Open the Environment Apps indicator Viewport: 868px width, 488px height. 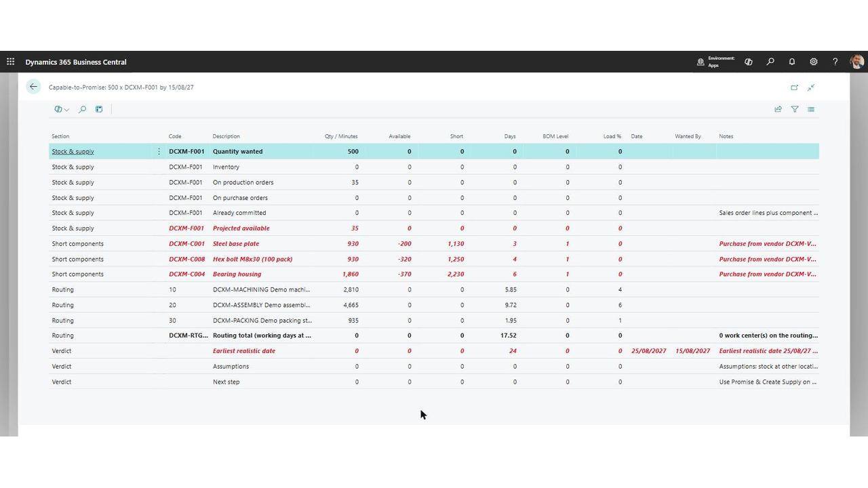click(716, 62)
